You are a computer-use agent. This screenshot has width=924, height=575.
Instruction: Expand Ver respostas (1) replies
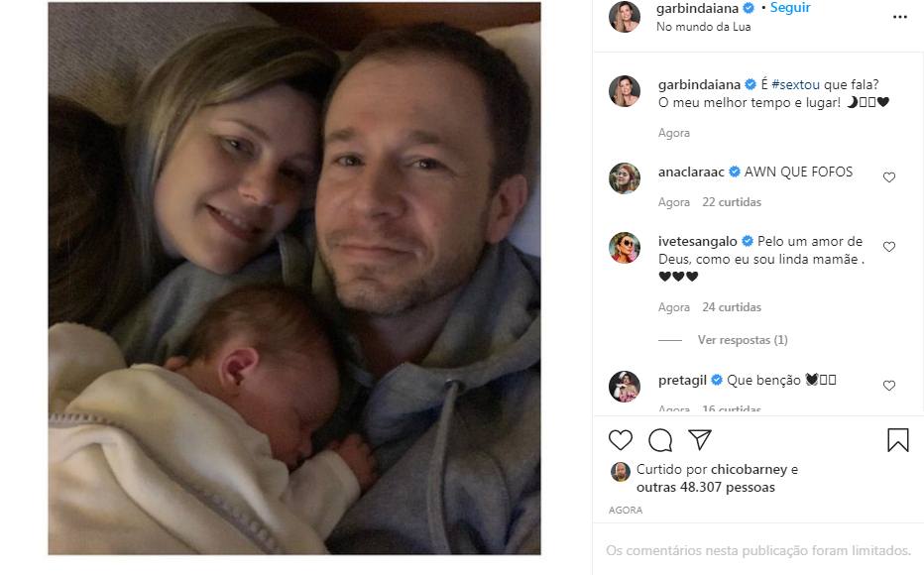point(743,340)
